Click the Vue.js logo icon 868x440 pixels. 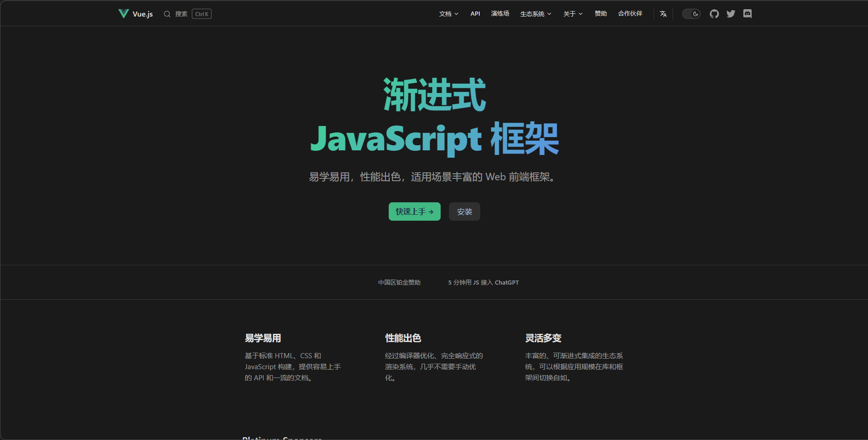[123, 14]
